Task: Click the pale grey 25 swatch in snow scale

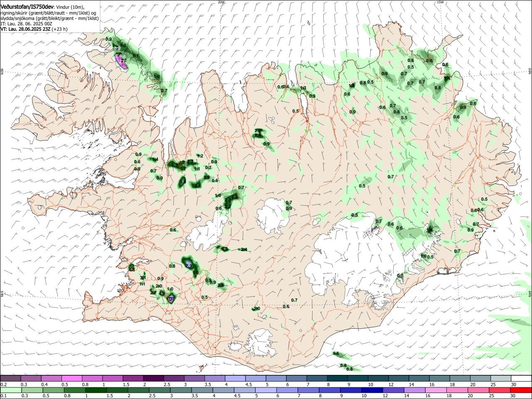Action: [500, 378]
